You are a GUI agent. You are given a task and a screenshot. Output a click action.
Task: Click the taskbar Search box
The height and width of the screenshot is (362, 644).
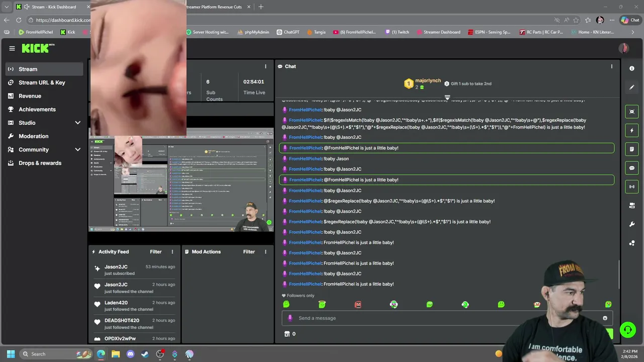[57, 354]
